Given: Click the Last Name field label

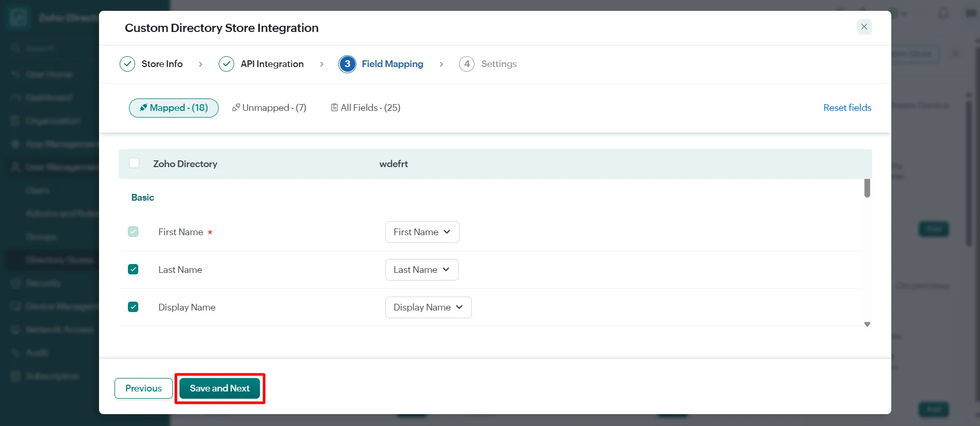Looking at the screenshot, I should point(180,270).
